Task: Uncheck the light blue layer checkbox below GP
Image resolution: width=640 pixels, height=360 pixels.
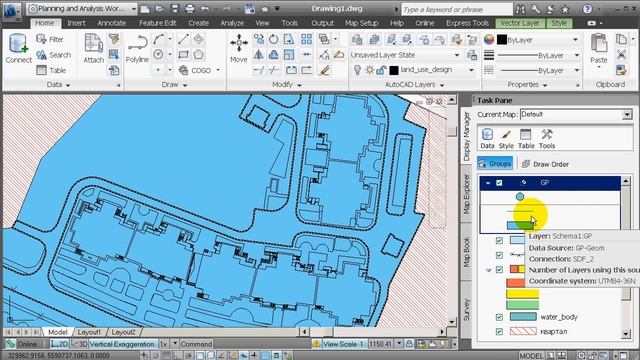Action: click(499, 240)
